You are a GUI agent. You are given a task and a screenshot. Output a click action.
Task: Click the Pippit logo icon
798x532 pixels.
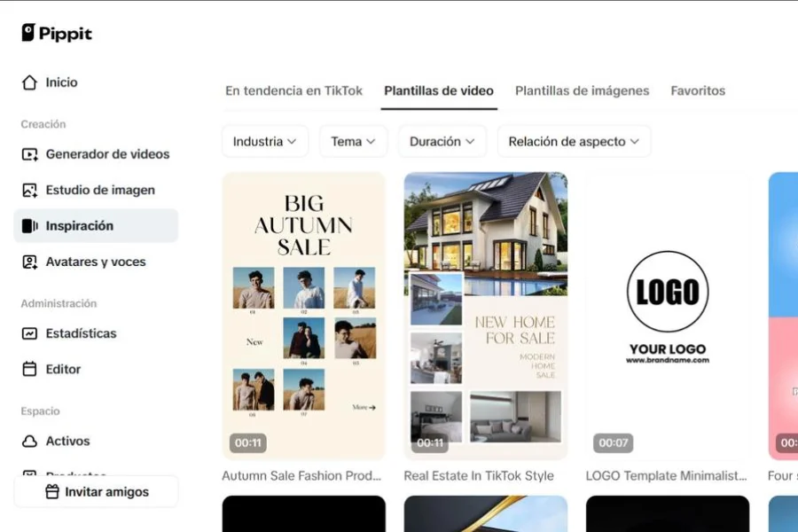tap(28, 33)
